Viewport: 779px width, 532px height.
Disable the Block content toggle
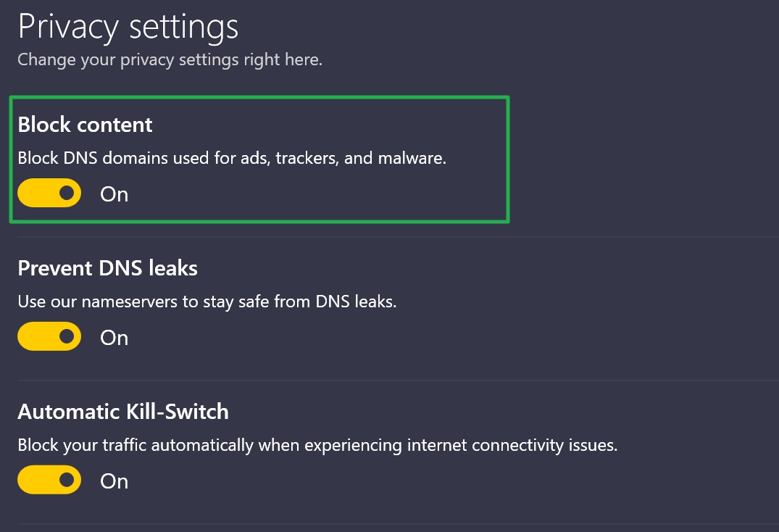tap(49, 193)
